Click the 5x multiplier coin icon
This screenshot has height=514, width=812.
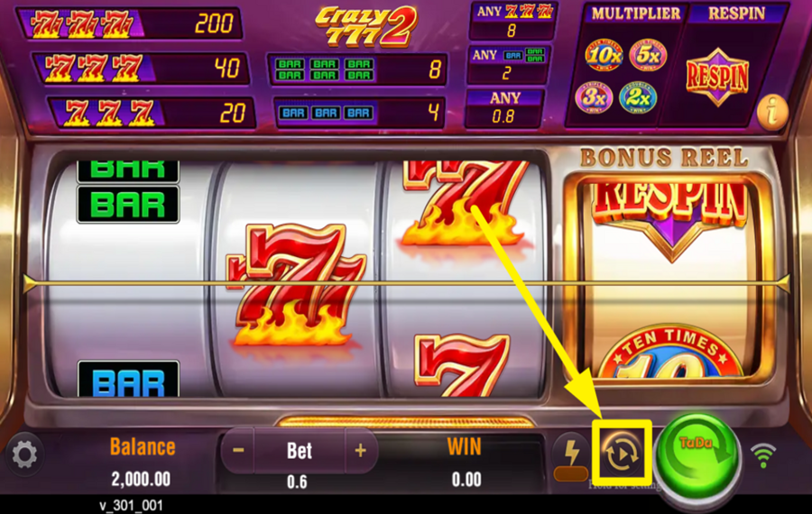pyautogui.click(x=647, y=55)
